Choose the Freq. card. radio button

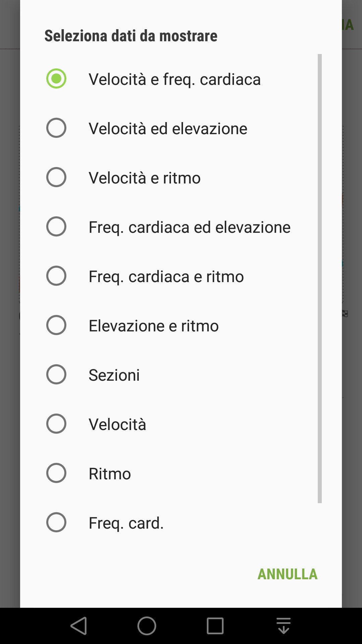[56, 522]
